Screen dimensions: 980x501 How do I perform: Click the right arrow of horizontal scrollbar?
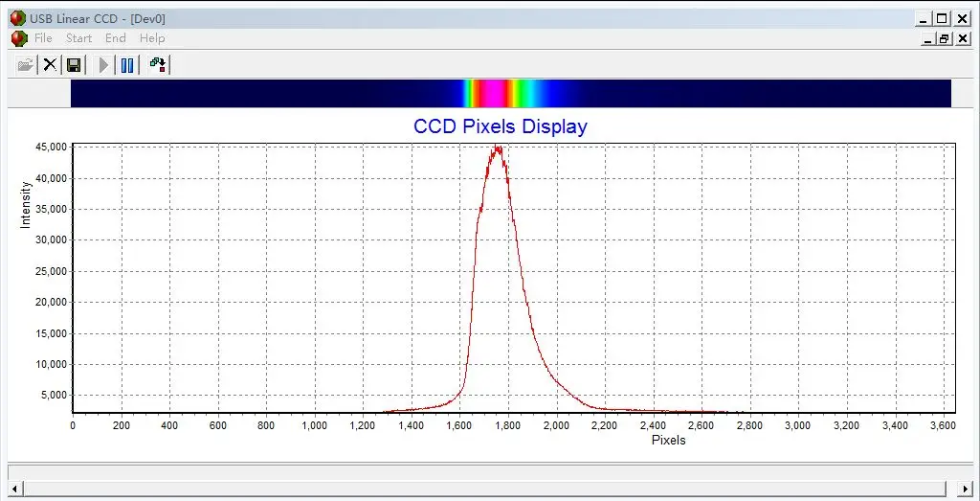point(967,488)
